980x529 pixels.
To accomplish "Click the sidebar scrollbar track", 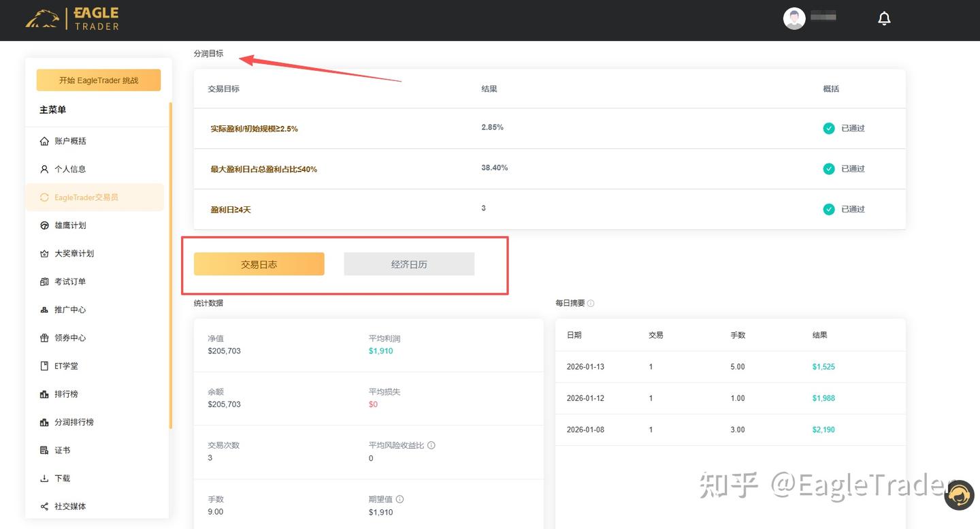I will point(171,272).
